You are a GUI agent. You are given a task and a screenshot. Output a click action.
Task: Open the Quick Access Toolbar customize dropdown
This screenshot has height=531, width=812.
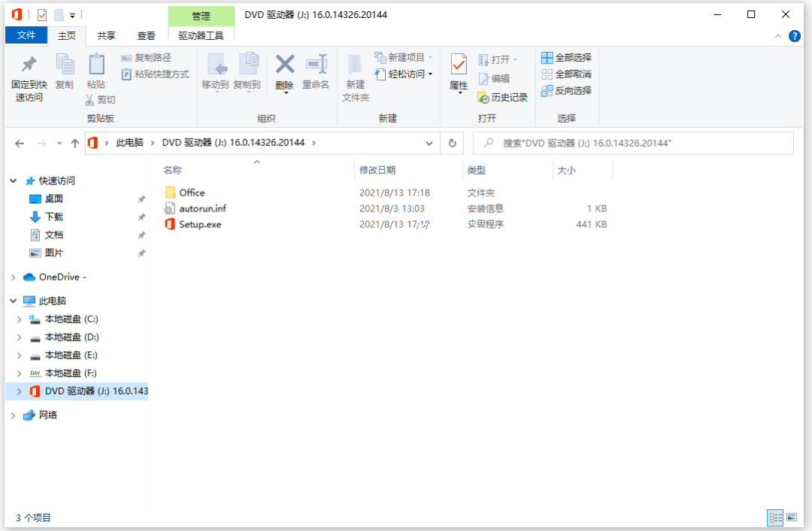click(72, 16)
